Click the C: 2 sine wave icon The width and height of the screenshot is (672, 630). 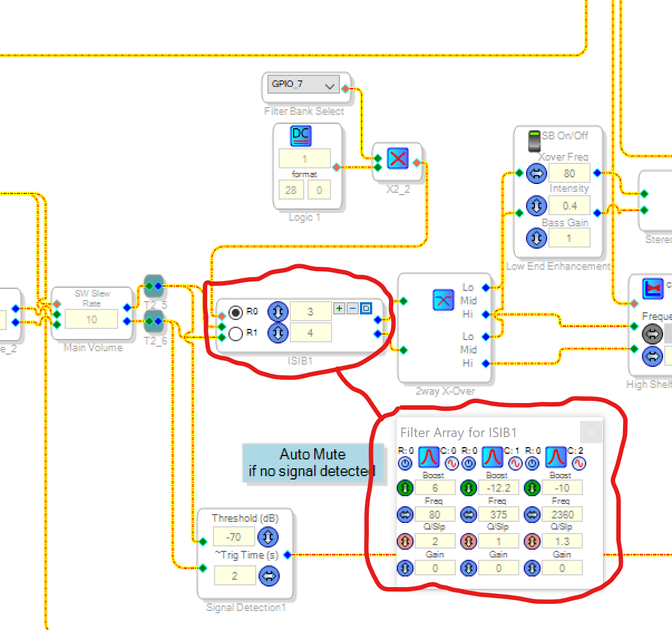point(579,463)
